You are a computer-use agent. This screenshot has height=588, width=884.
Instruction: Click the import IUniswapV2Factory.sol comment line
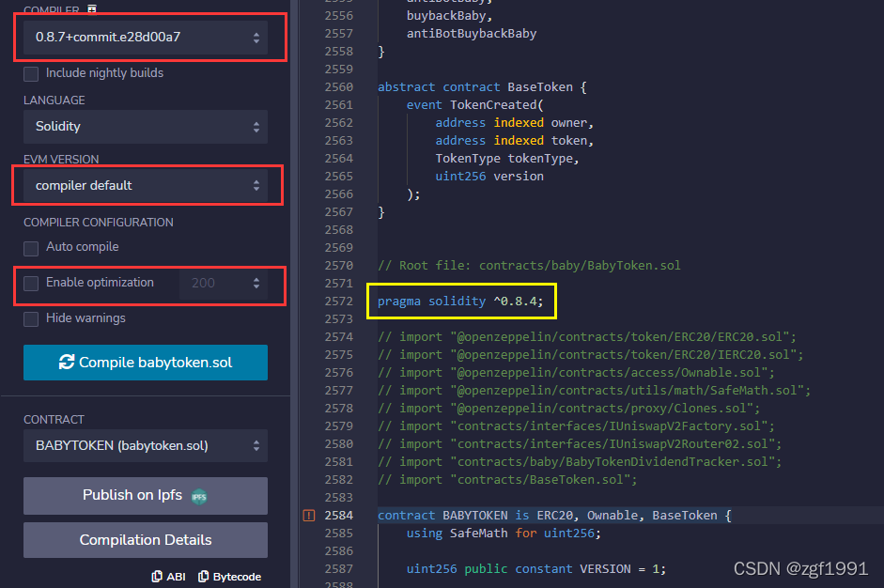click(x=576, y=426)
